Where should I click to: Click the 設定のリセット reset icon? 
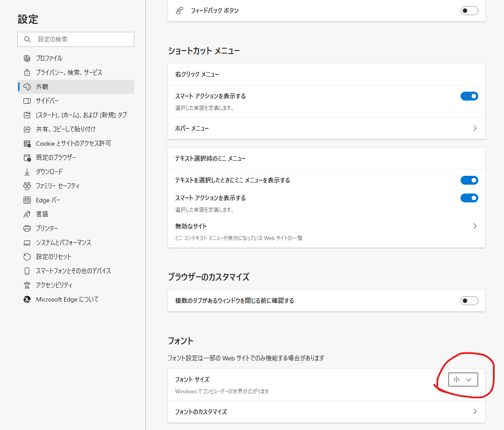tap(27, 256)
